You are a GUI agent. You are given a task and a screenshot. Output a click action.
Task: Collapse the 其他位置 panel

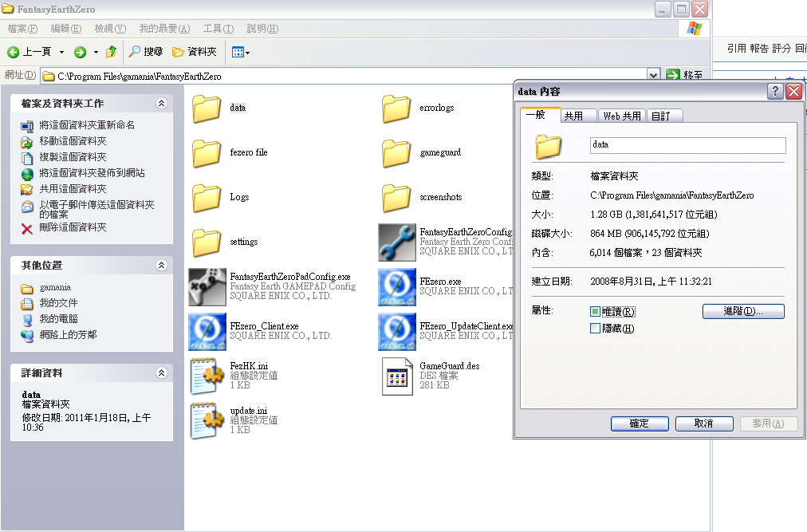(x=162, y=265)
